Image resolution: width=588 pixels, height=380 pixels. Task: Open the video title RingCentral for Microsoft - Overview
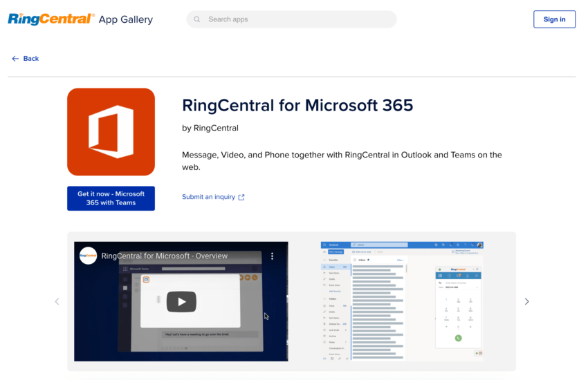pyautogui.click(x=164, y=256)
